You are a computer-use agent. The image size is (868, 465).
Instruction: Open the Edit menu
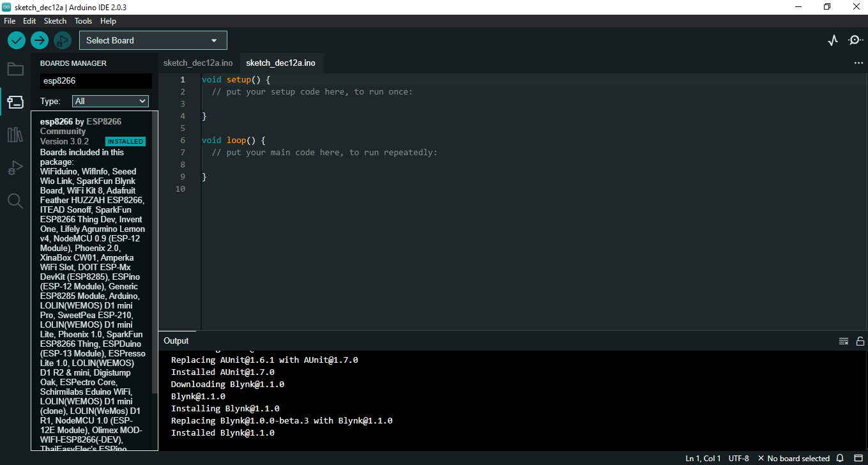coord(29,21)
